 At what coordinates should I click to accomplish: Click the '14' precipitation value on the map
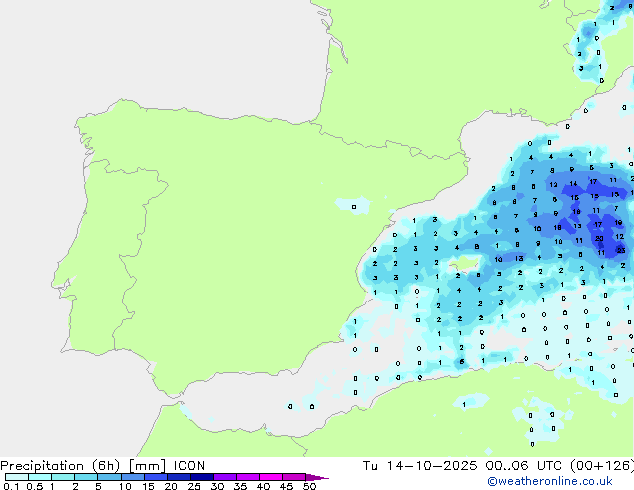[573, 184]
